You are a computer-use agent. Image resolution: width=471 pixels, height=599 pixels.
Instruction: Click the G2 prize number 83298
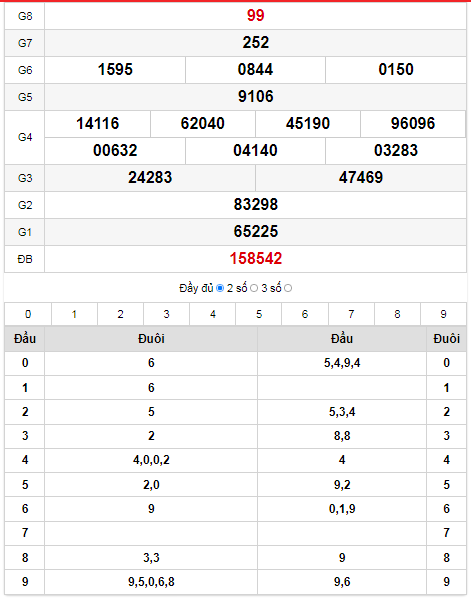(x=256, y=204)
